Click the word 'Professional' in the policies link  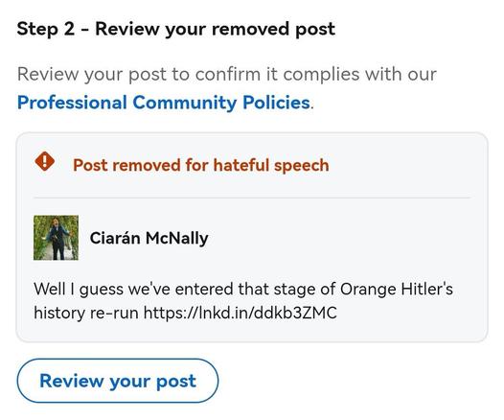coord(72,103)
